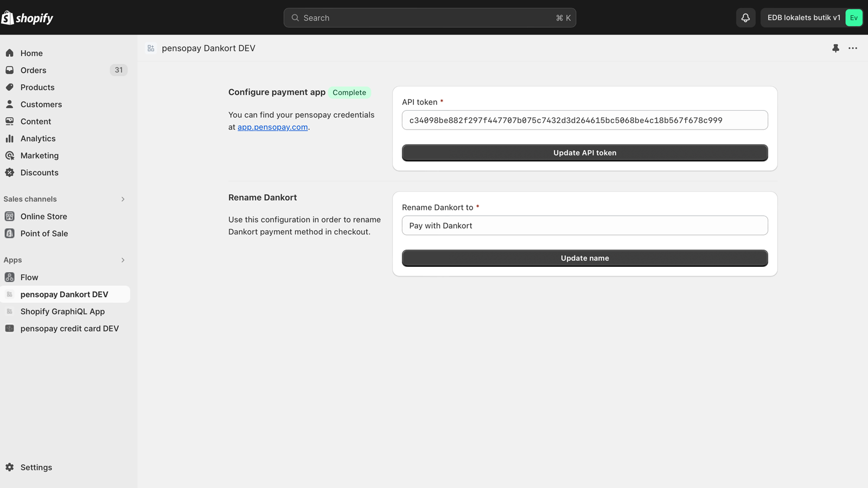Image resolution: width=868 pixels, height=488 pixels.
Task: Click the Discounts icon in sidebar
Action: 10,172
